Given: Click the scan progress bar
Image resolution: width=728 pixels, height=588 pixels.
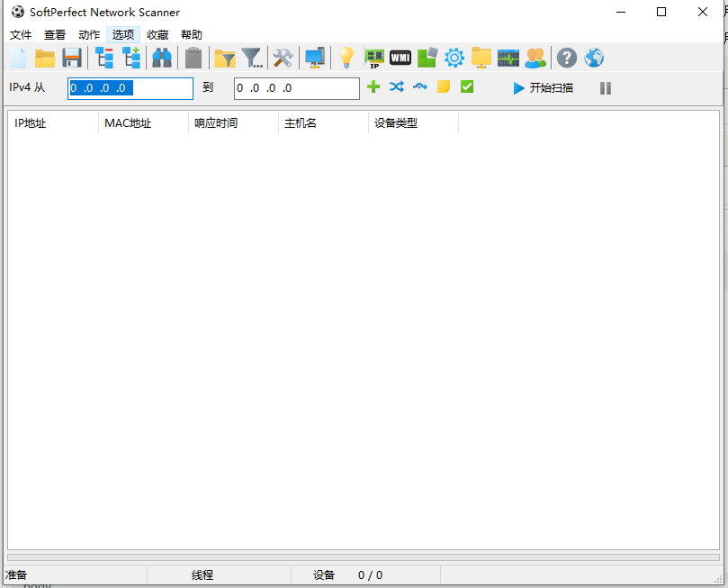Looking at the screenshot, I should (364, 556).
